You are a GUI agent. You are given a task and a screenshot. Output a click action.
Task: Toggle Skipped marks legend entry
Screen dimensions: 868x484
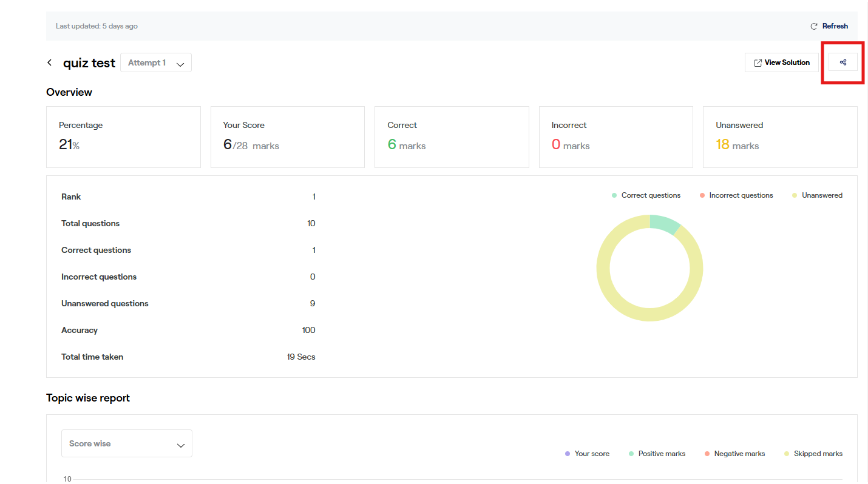click(x=813, y=454)
